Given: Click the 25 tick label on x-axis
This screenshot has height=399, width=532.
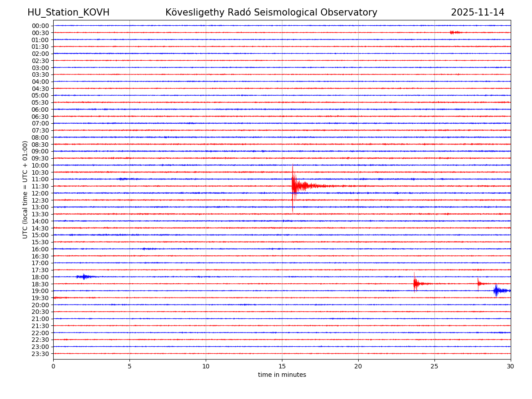Looking at the screenshot, I should coord(434,366).
